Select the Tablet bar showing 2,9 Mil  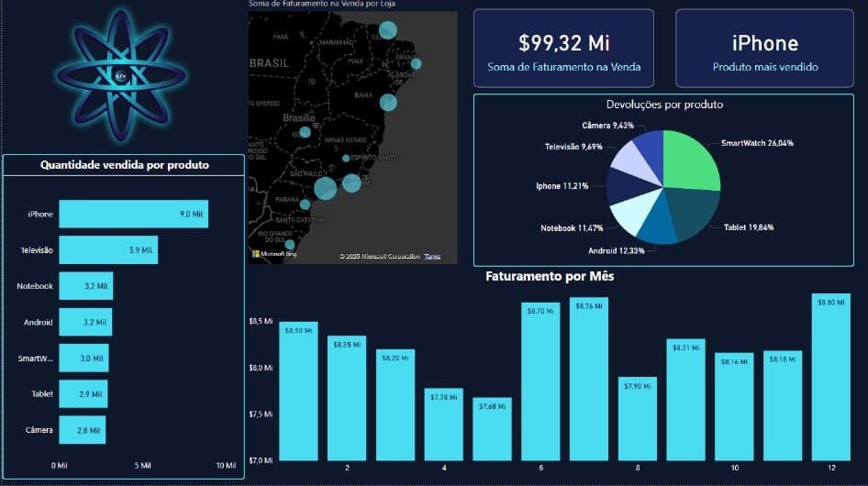[x=83, y=393]
